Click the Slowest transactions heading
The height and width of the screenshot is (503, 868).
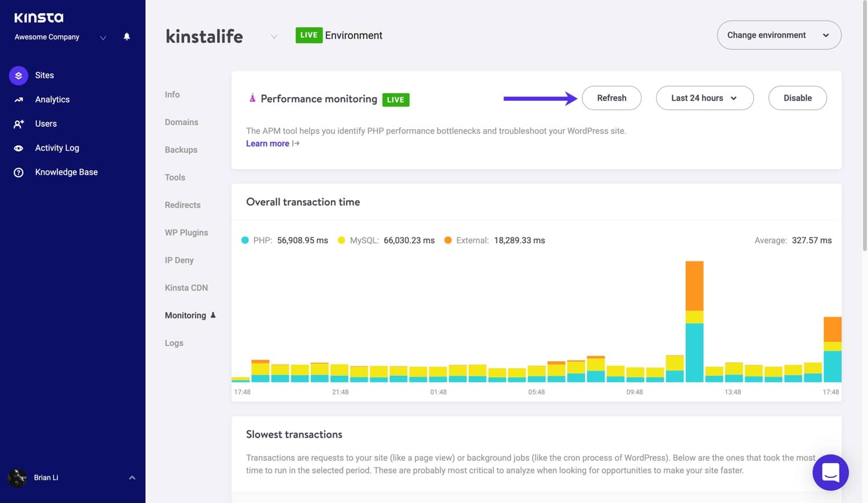[294, 435]
